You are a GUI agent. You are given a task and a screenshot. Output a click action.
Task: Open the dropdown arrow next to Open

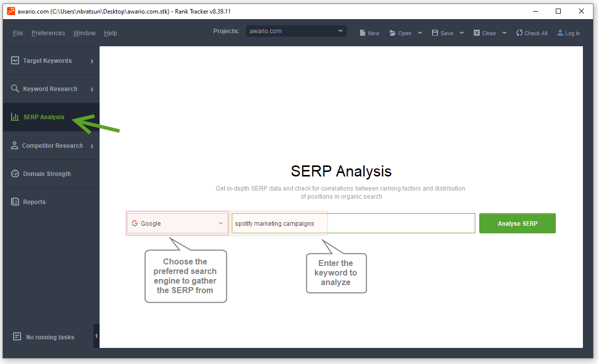click(x=420, y=33)
